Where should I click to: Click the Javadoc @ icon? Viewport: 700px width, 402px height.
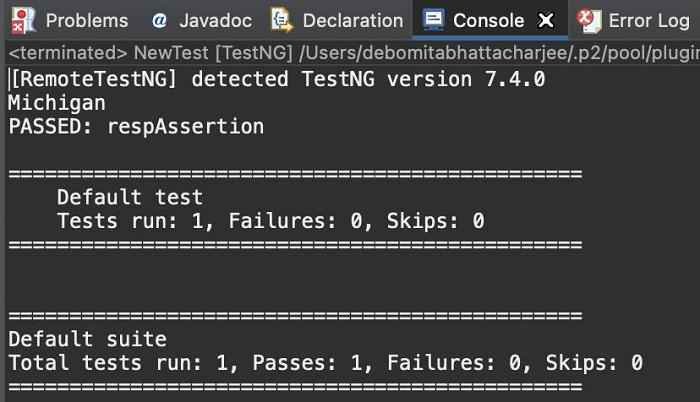click(x=159, y=20)
